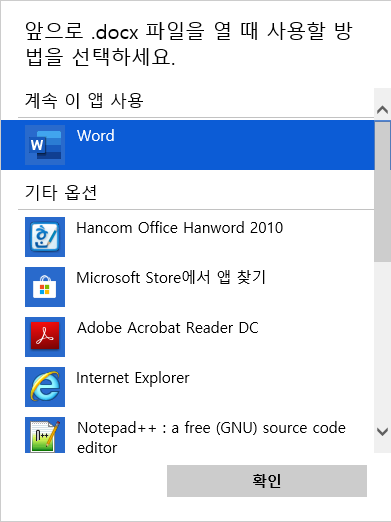Click the Adobe Acrobat Reader DC icon
391x522 pixels.
click(45, 337)
